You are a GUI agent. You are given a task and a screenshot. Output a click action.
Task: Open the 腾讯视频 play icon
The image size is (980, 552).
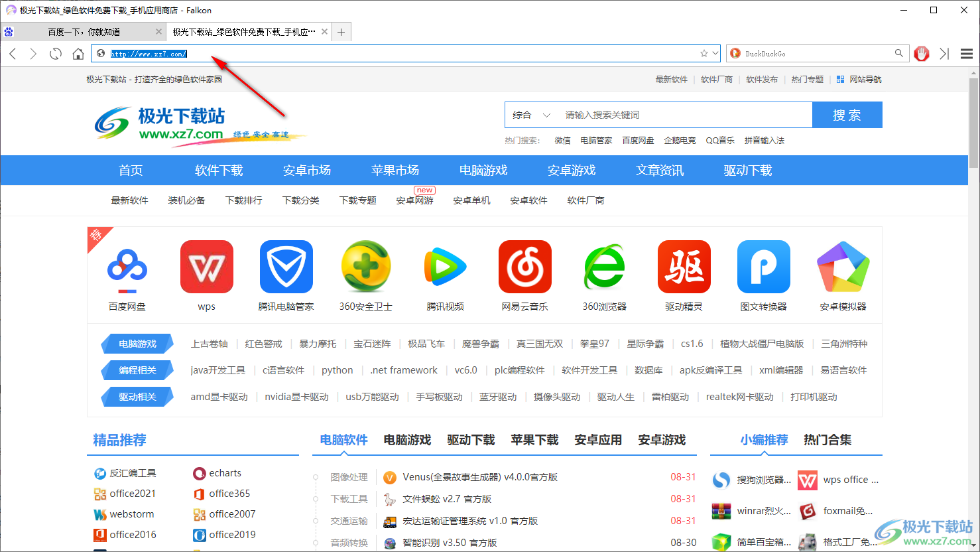tap(446, 267)
